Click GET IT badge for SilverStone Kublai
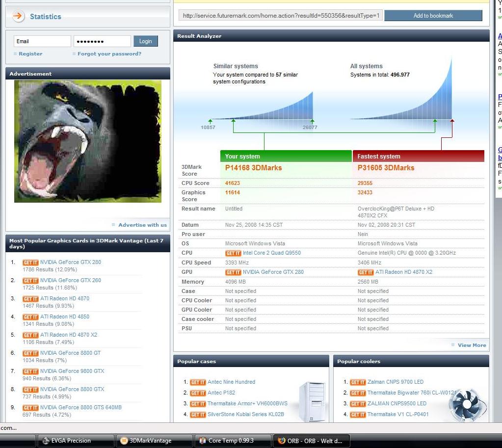This screenshot has height=448, width=502. [x=198, y=415]
